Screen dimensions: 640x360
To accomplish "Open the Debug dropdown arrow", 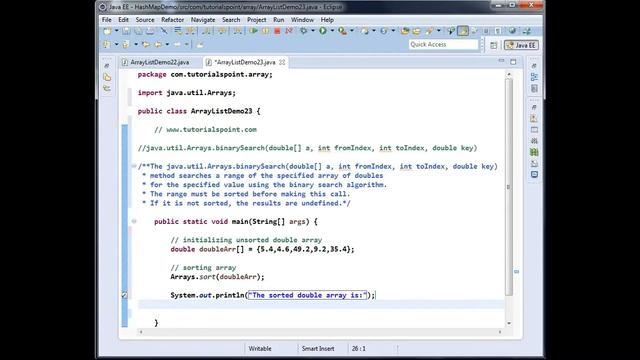I will (x=313, y=31).
